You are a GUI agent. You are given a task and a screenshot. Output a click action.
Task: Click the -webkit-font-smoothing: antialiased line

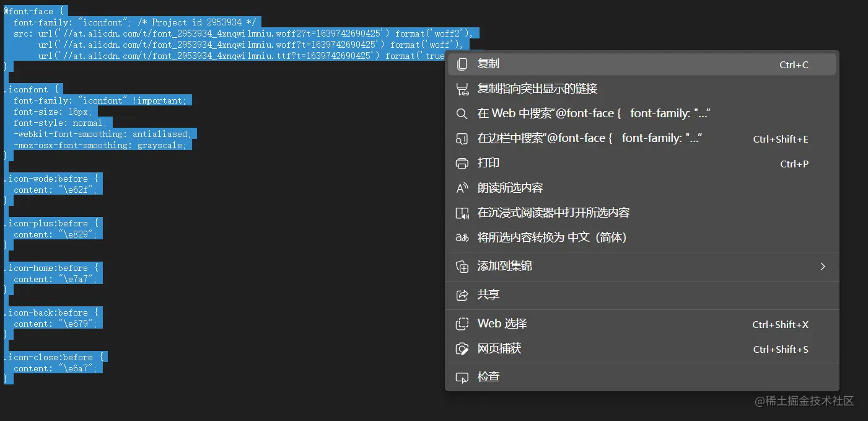pos(102,134)
